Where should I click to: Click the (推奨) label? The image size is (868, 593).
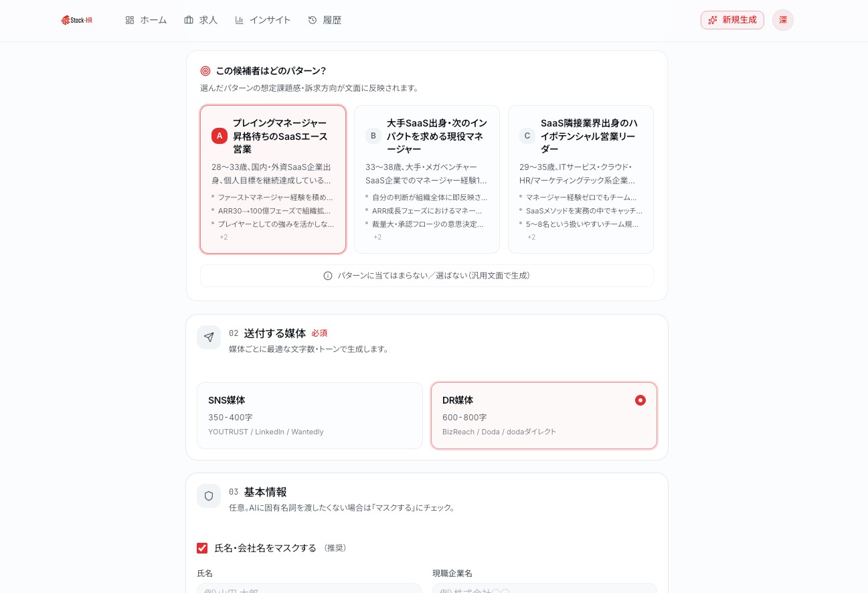(335, 548)
